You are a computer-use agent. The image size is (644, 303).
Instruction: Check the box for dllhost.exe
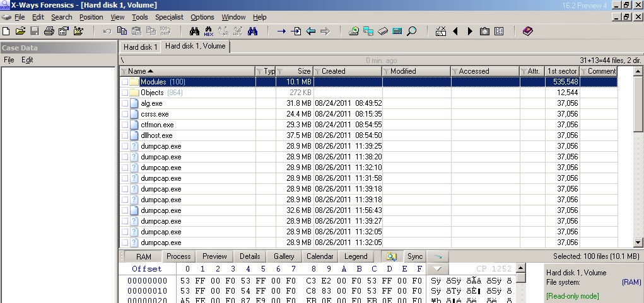[x=125, y=135]
